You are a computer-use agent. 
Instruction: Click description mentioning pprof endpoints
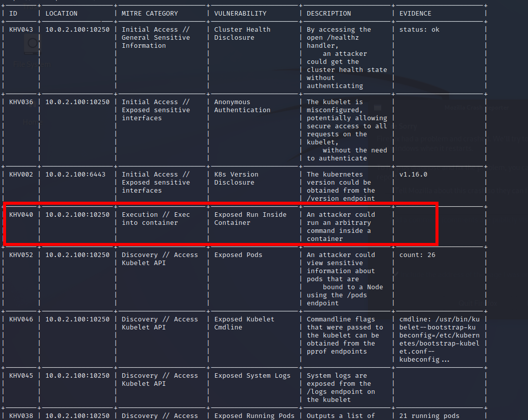tap(345, 335)
